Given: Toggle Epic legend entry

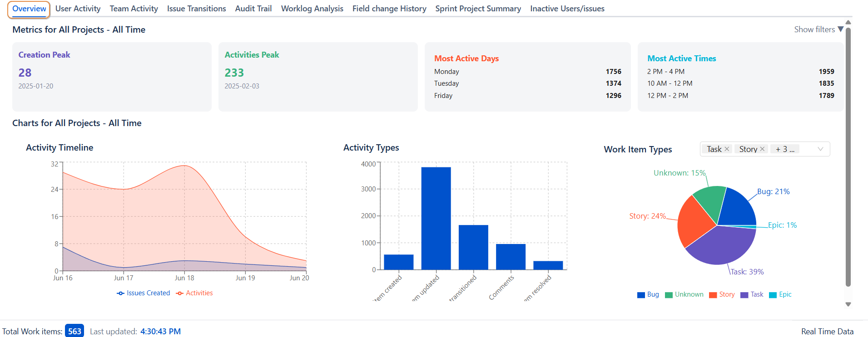Looking at the screenshot, I should point(780,294).
